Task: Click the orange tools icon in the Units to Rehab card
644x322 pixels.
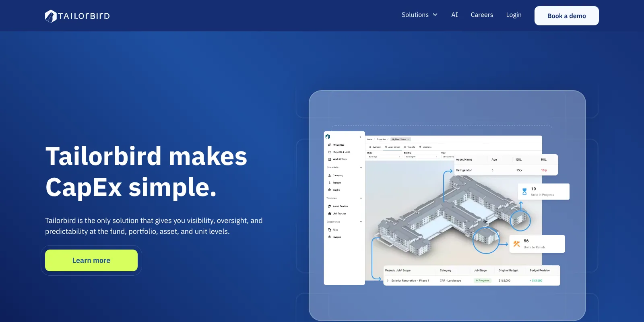Action: click(x=516, y=244)
